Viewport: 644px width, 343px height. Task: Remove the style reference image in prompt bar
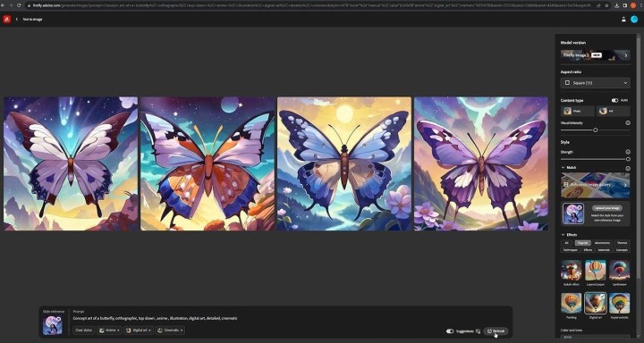click(x=58, y=319)
